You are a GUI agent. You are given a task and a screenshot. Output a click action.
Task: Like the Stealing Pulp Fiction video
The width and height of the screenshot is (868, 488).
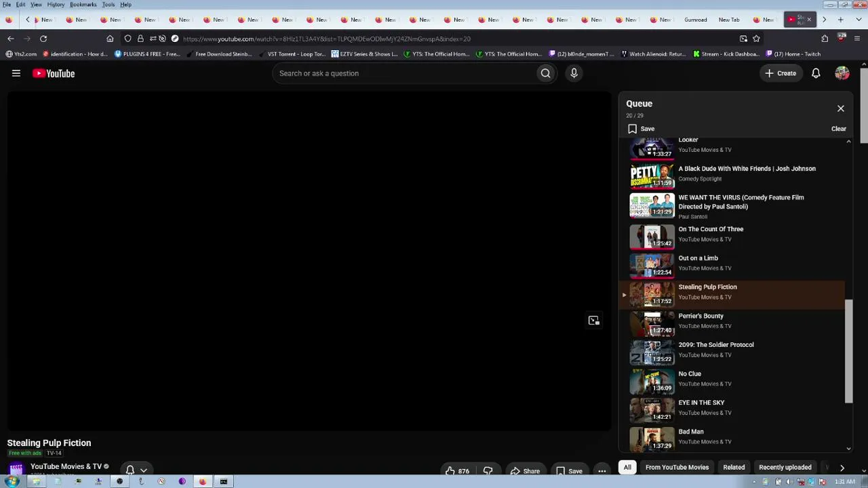click(458, 471)
